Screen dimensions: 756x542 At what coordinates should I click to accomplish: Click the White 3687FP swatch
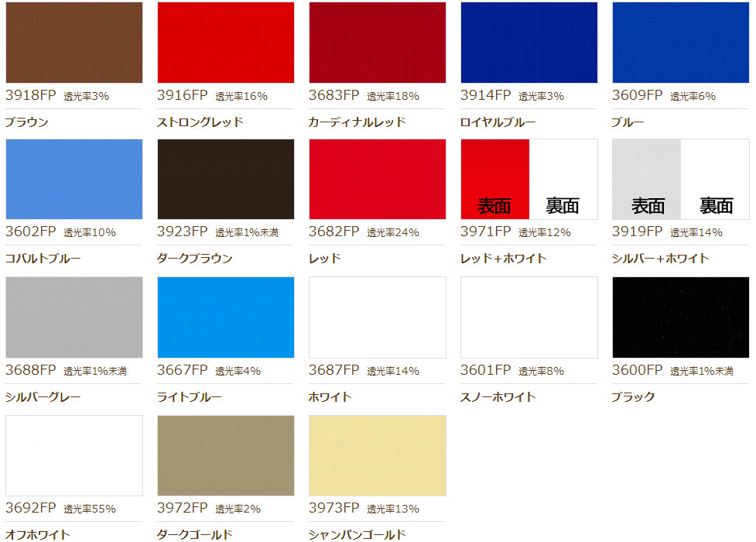(x=378, y=317)
